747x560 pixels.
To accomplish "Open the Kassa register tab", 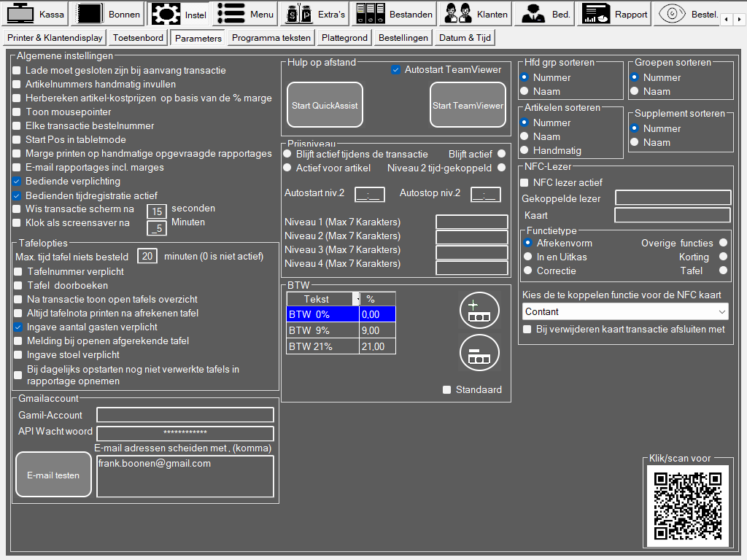I will pyautogui.click(x=36, y=14).
